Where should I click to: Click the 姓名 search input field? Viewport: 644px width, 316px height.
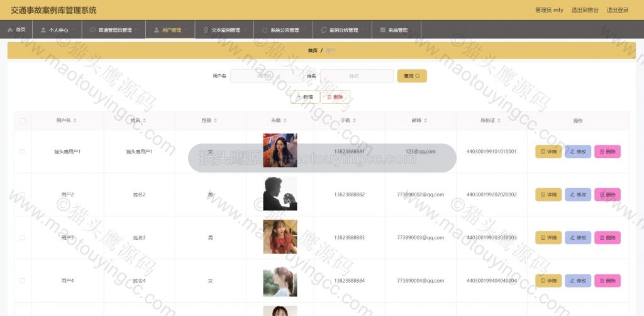click(357, 76)
